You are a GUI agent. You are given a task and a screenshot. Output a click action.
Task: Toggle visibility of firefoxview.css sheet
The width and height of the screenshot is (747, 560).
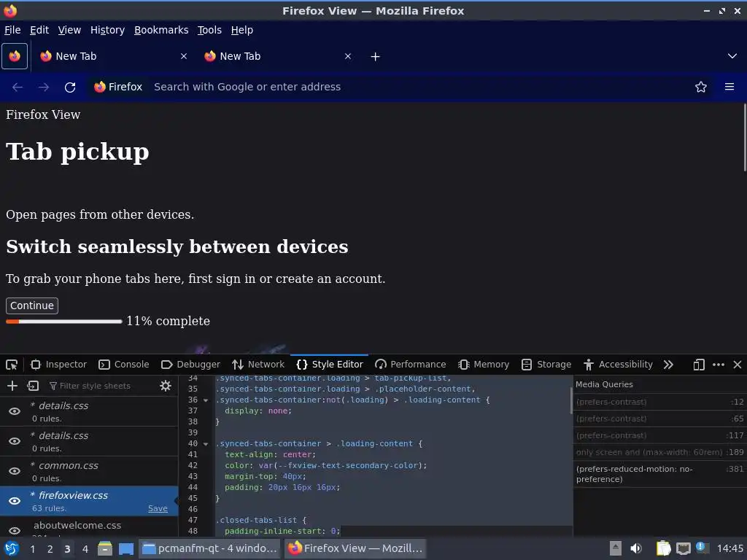pyautogui.click(x=15, y=501)
